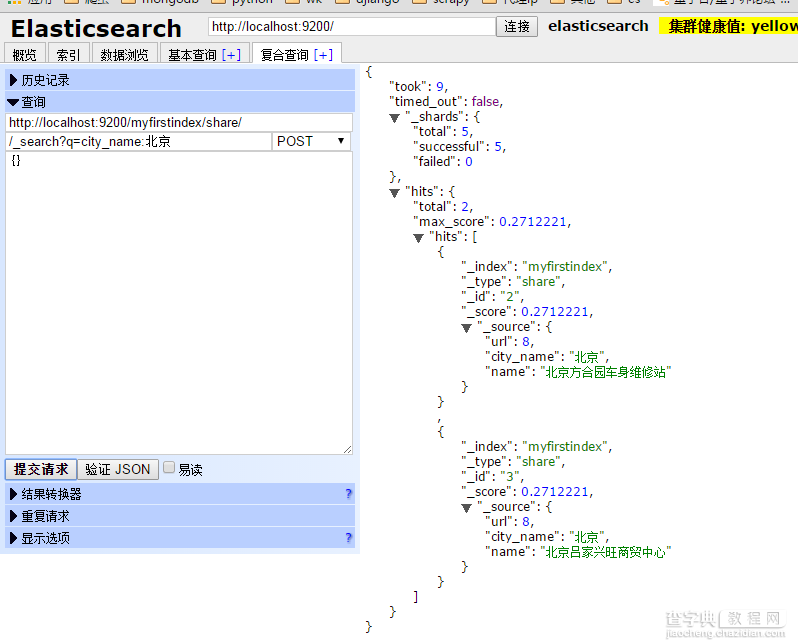Viewport: 798px width, 640px height.
Task: Open the 概览 overview tab
Action: [x=24, y=54]
